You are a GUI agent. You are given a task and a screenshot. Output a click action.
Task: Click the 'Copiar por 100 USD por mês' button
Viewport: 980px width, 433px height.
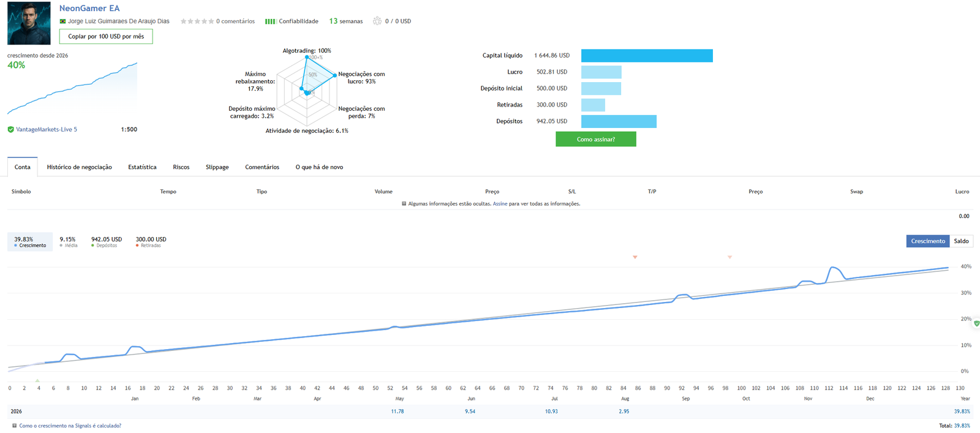pyautogui.click(x=106, y=36)
